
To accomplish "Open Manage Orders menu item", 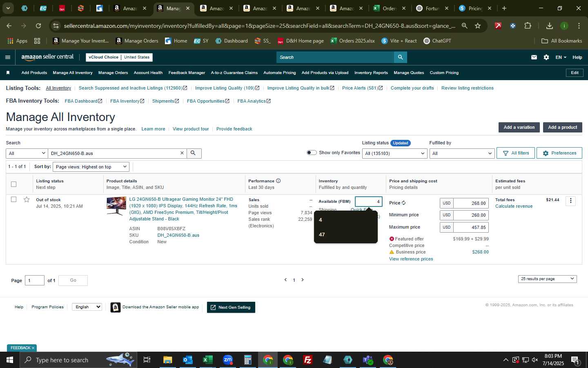I will point(113,73).
